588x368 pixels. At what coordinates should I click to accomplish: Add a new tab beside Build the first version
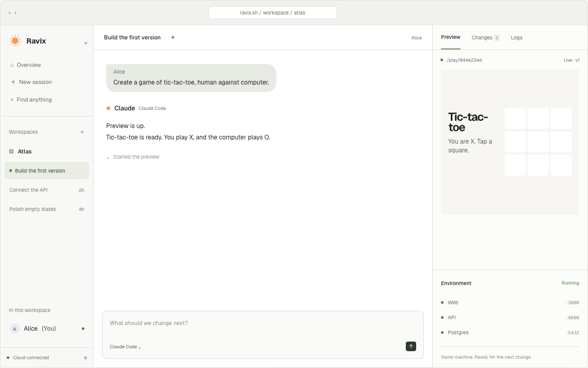point(173,37)
